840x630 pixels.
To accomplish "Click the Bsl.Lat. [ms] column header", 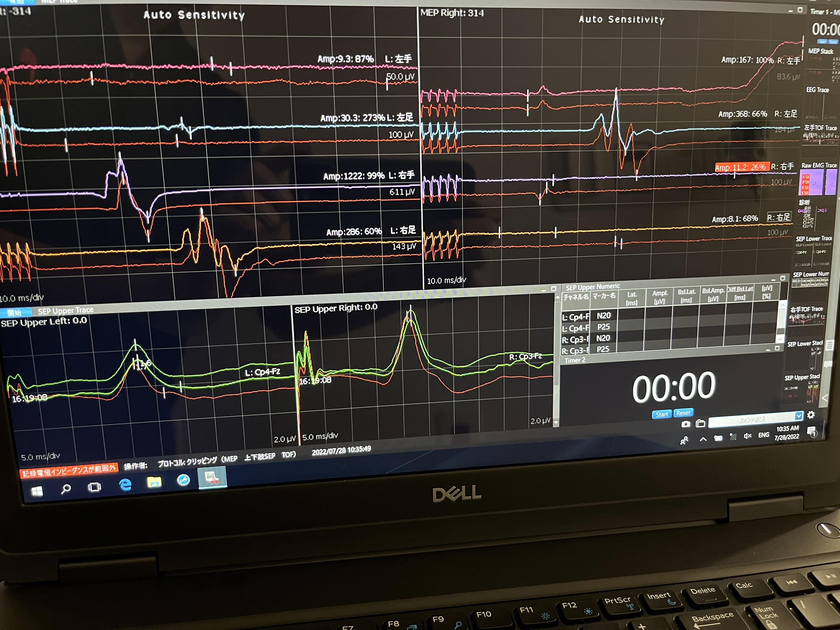I will point(686,295).
